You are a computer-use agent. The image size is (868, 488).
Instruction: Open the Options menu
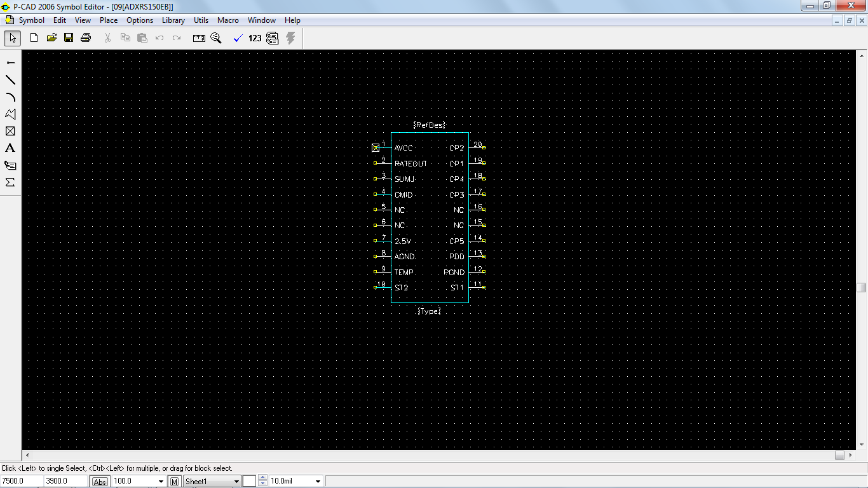(x=140, y=20)
